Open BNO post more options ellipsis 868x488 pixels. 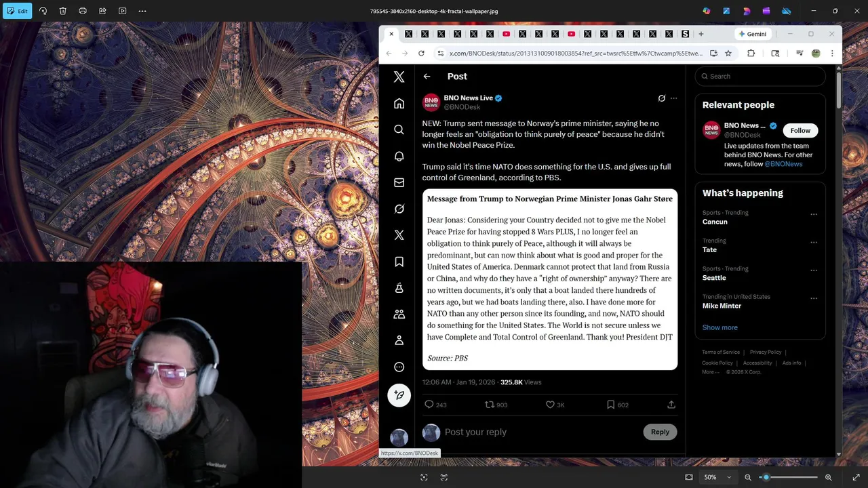coord(673,98)
